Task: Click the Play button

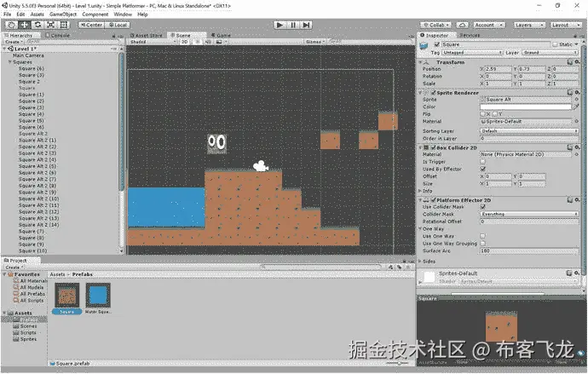Action: 280,25
